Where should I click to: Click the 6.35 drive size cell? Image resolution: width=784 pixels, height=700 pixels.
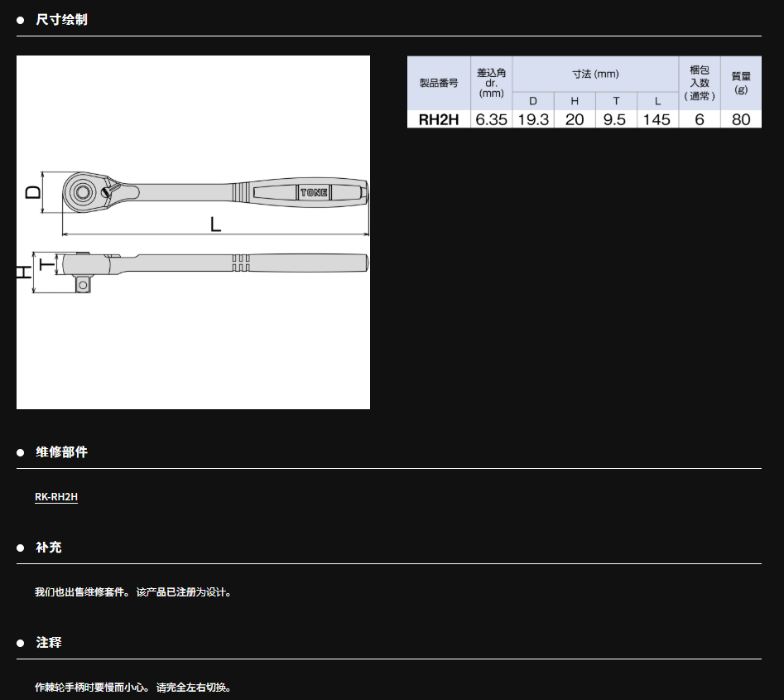pyautogui.click(x=491, y=119)
